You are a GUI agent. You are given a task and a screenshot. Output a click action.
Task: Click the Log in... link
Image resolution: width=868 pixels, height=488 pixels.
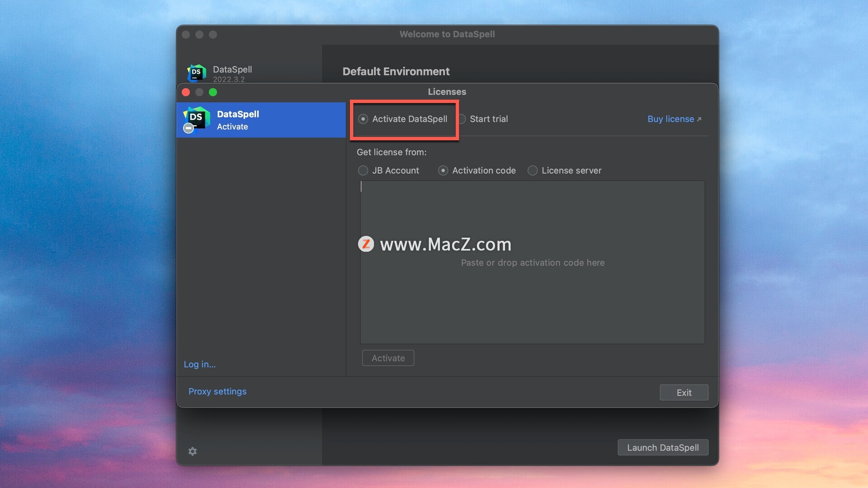point(199,364)
